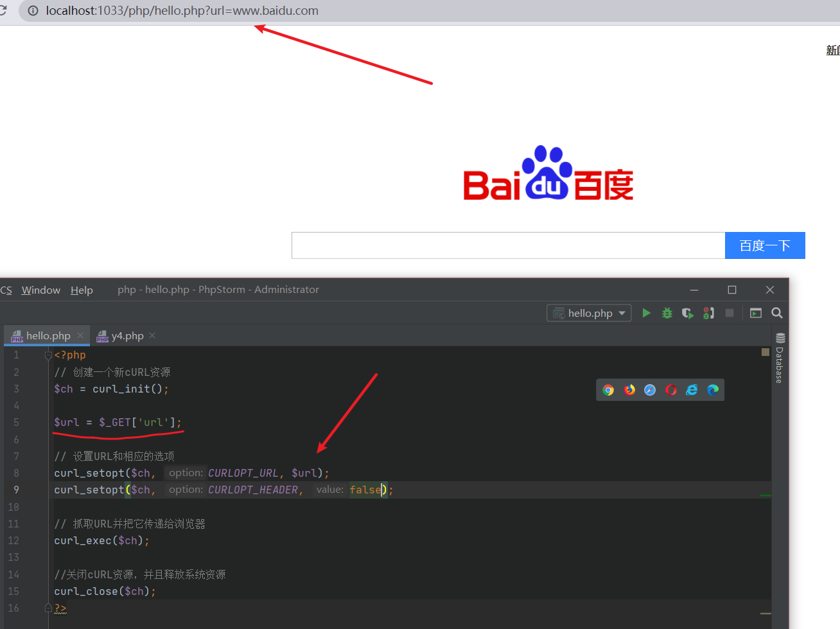Open file in Edge from browser popup
840x629 pixels.
coord(713,390)
